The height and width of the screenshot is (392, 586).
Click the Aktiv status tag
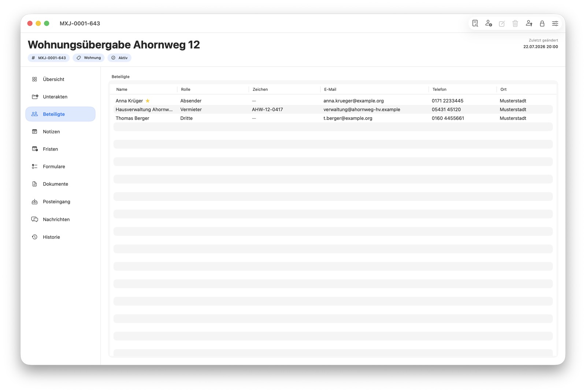coord(119,58)
